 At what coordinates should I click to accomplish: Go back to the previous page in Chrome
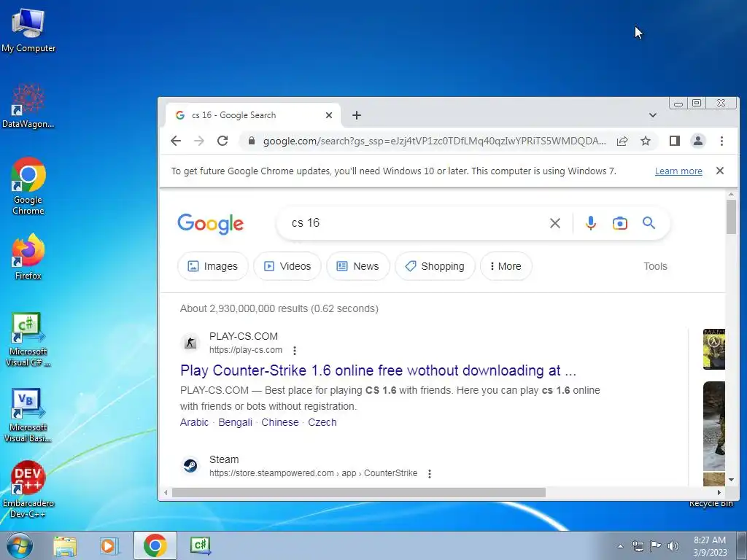pos(176,141)
